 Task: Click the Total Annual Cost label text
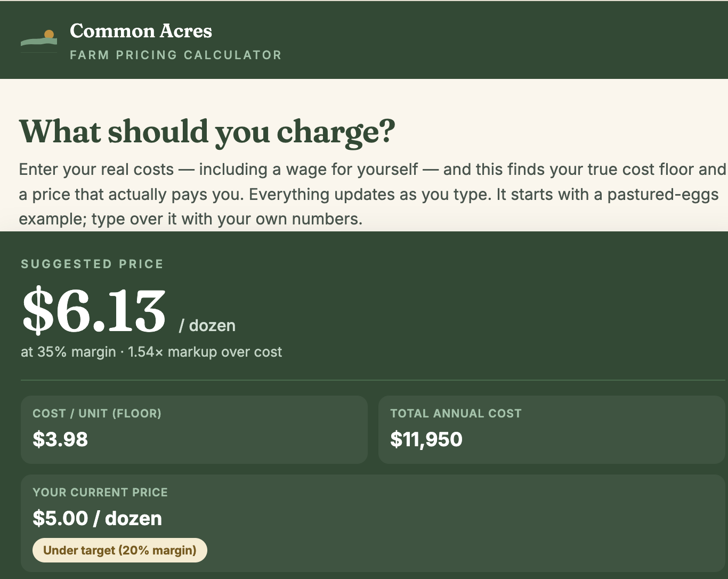coord(456,413)
